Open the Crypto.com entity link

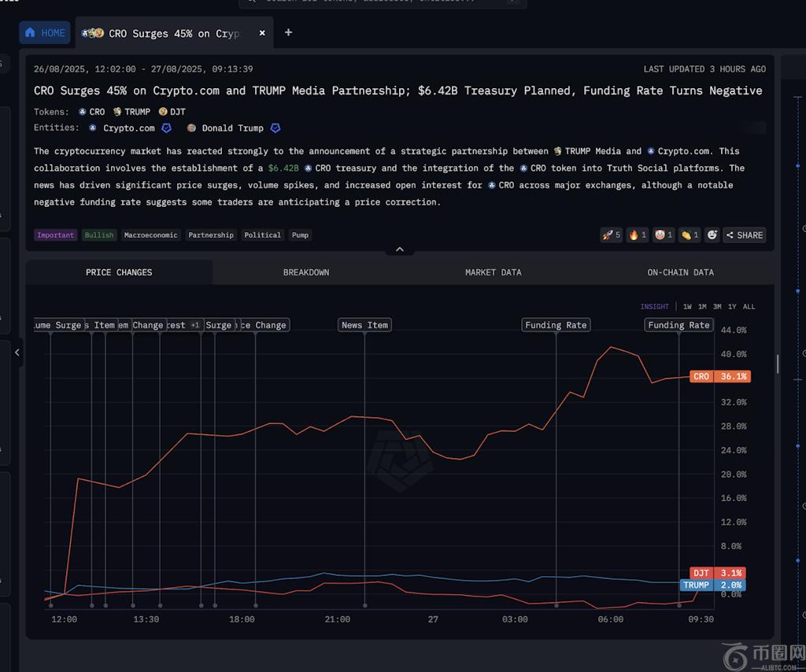pos(128,128)
